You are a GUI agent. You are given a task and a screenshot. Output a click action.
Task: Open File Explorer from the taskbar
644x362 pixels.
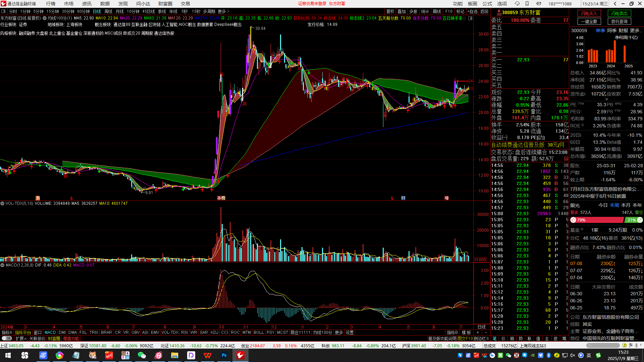point(175,355)
